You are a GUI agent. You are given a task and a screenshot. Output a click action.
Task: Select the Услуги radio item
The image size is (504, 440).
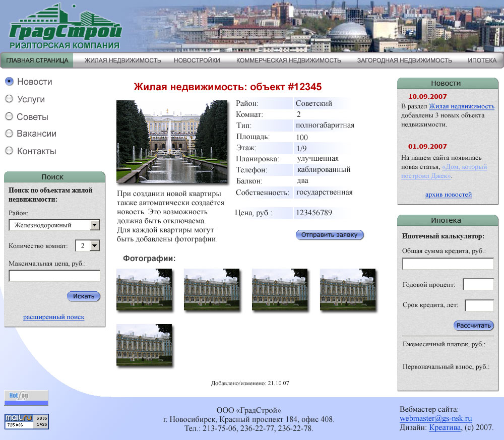tap(9, 99)
